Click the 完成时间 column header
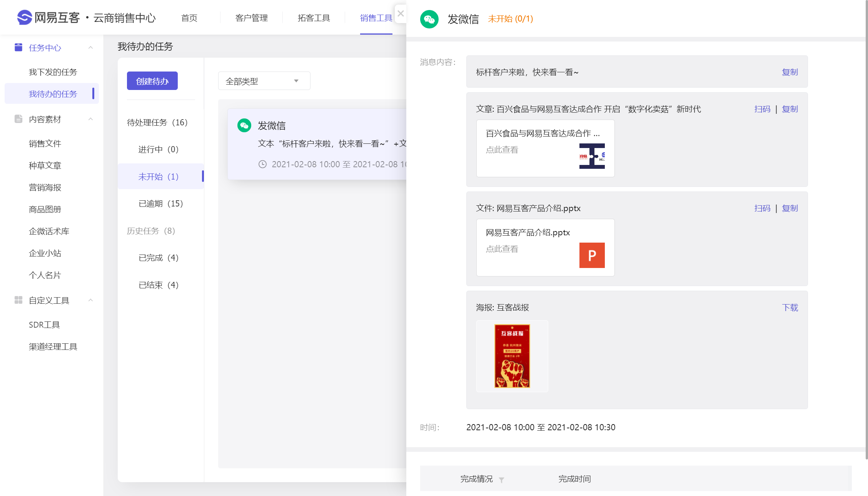The height and width of the screenshot is (496, 868). (574, 479)
